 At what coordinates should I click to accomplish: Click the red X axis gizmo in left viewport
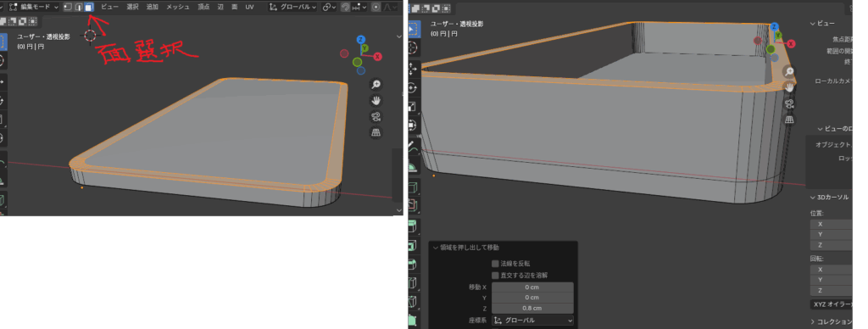click(x=378, y=57)
